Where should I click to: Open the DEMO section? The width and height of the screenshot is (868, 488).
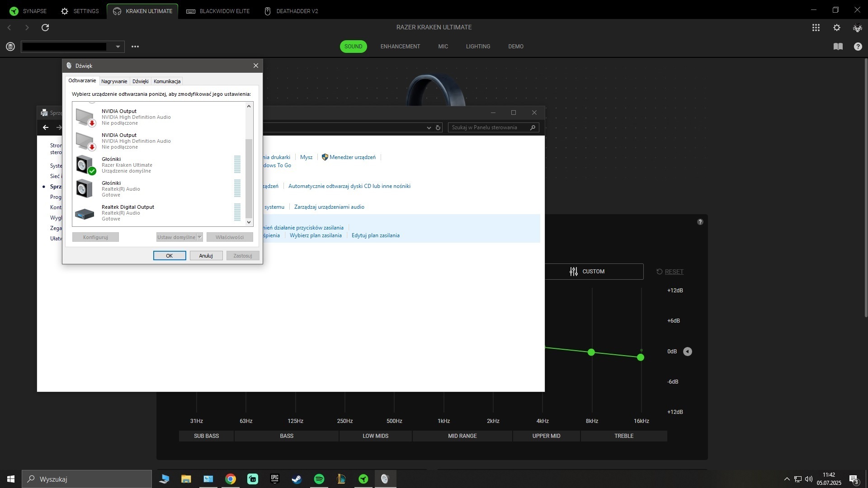pyautogui.click(x=516, y=47)
